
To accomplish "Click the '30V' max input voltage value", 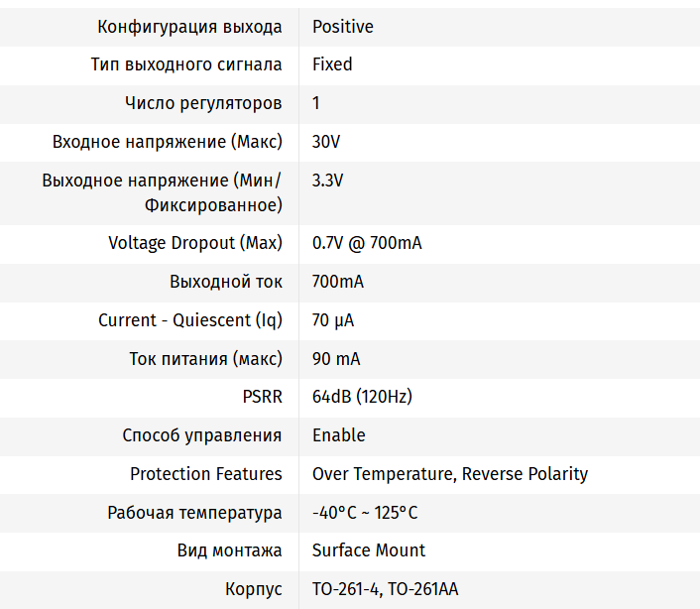I will (326, 142).
